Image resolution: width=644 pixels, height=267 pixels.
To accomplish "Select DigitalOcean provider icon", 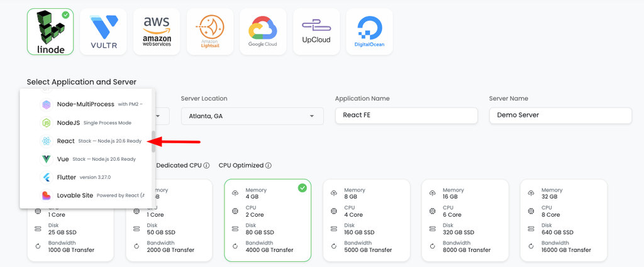I will point(370,31).
